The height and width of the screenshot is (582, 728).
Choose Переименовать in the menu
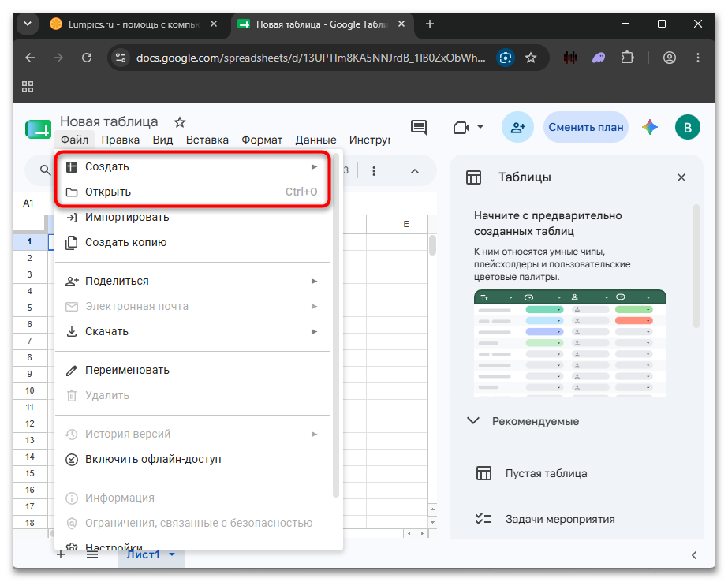point(192,370)
